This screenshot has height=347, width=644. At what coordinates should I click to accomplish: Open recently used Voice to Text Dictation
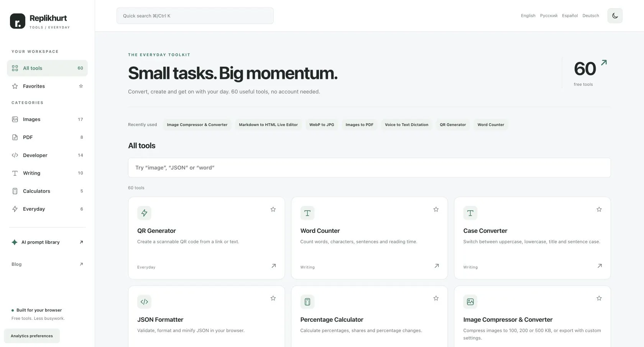[407, 125]
